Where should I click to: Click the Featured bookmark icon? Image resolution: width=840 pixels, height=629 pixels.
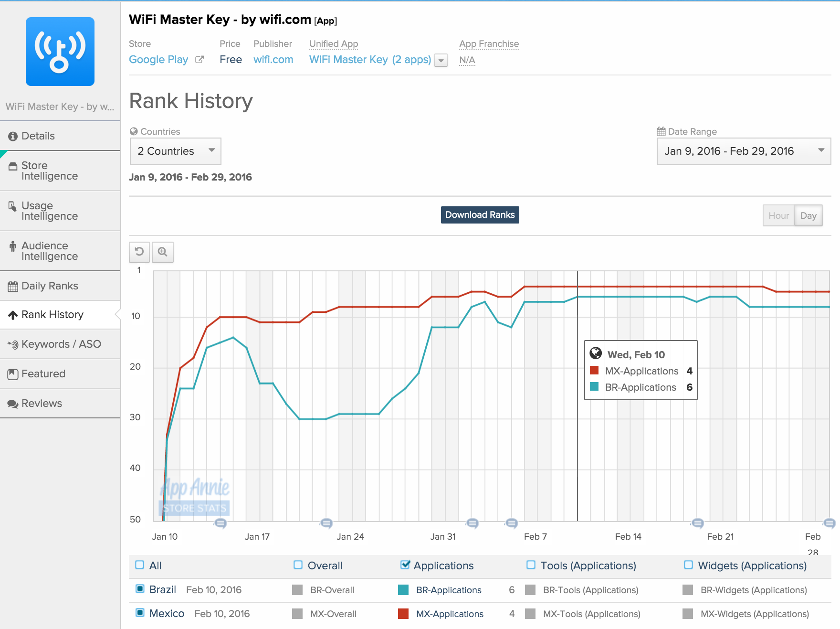tap(13, 374)
